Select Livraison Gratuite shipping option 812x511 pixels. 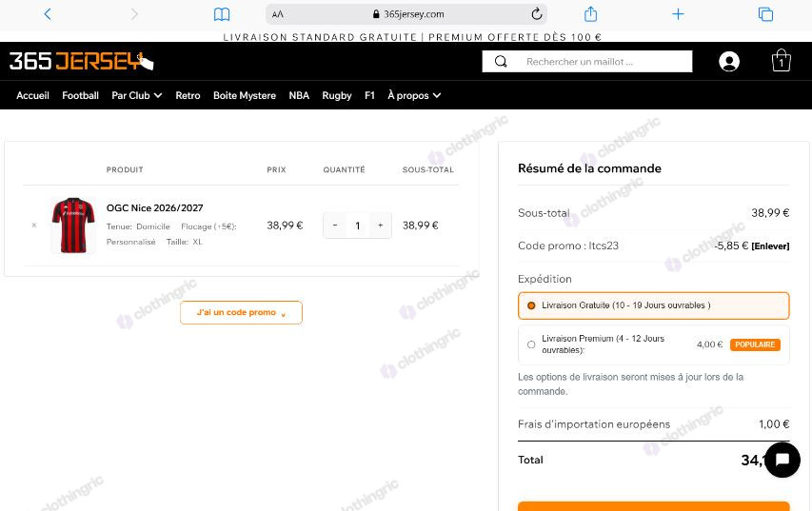point(654,305)
